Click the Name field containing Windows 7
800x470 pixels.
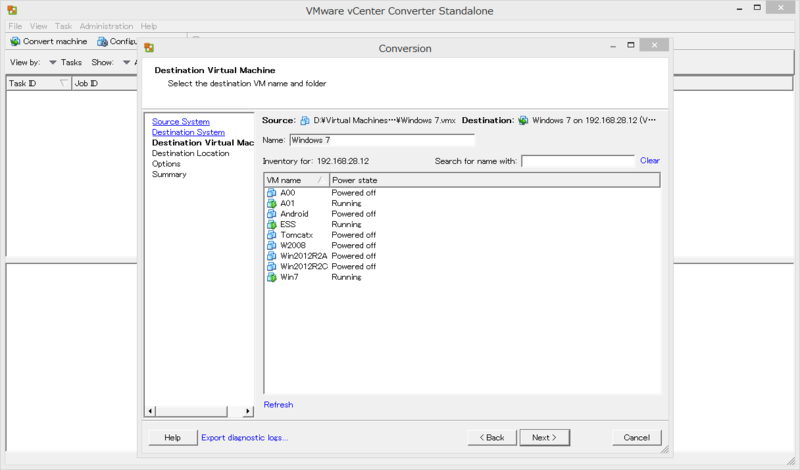[x=382, y=140]
